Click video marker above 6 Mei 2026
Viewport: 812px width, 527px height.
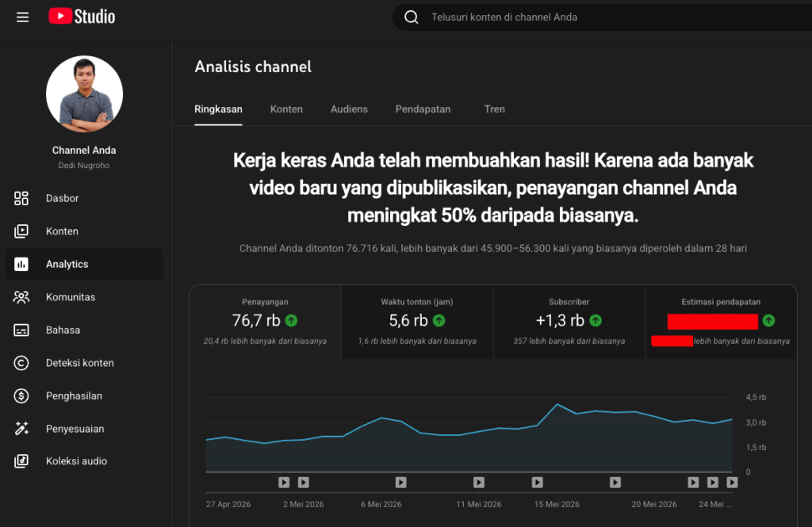(x=400, y=483)
